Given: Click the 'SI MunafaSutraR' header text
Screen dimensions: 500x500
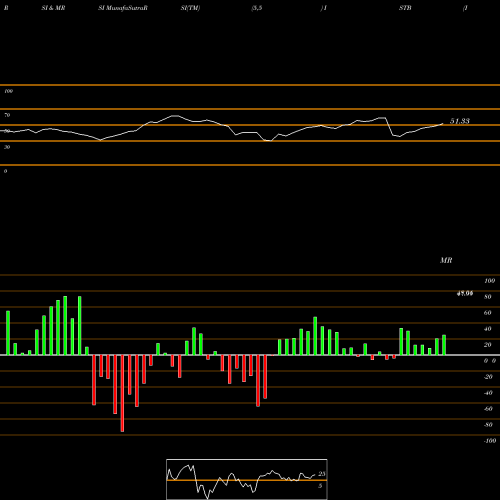Looking at the screenshot, I should (x=123, y=8).
